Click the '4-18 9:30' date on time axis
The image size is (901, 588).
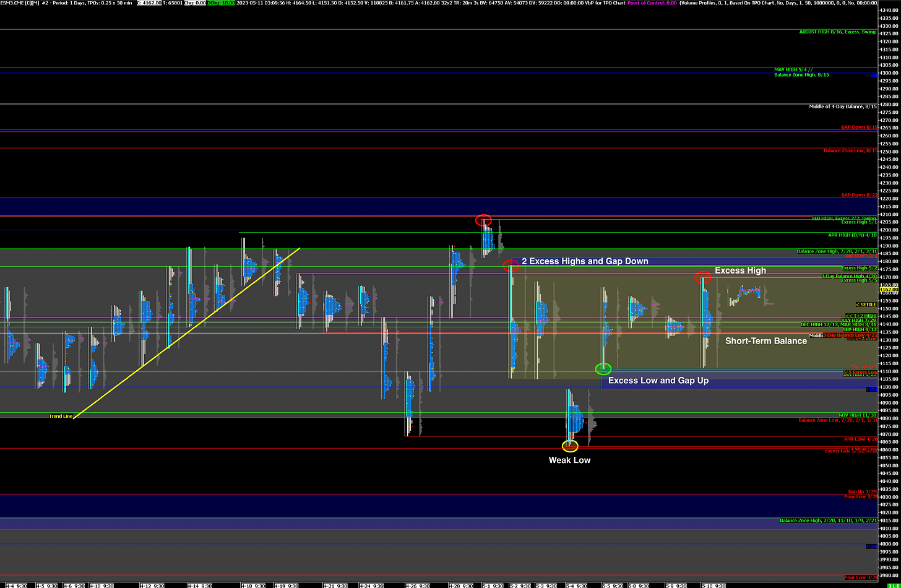(252, 585)
